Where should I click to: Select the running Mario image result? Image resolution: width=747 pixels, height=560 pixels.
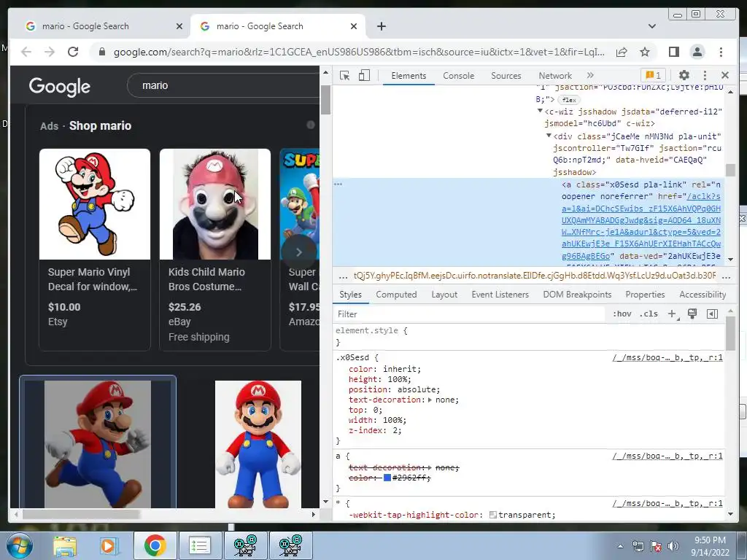pyautogui.click(x=98, y=443)
